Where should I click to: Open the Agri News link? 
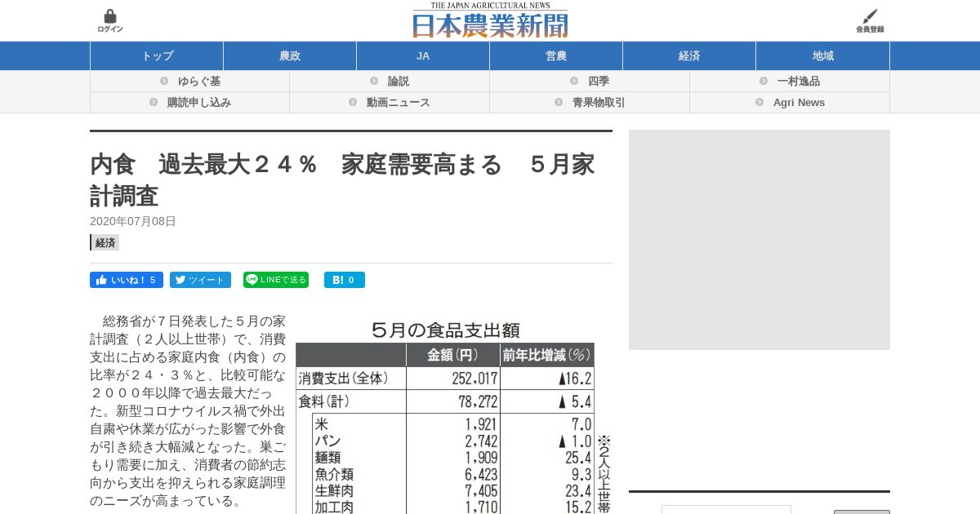tap(799, 103)
